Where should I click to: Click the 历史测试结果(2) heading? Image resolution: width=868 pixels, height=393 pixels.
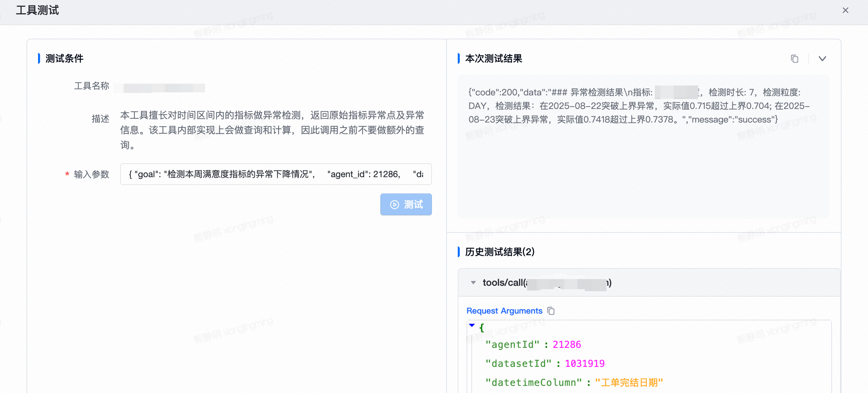point(500,252)
